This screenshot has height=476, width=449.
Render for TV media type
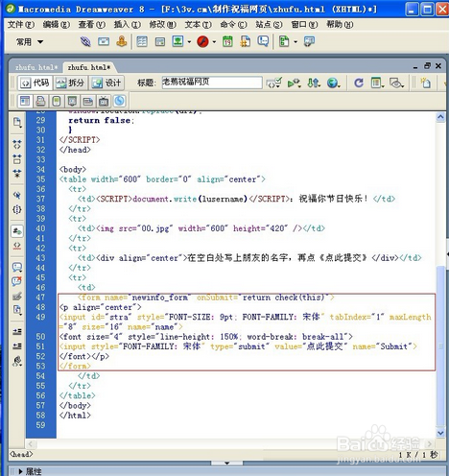tap(104, 102)
